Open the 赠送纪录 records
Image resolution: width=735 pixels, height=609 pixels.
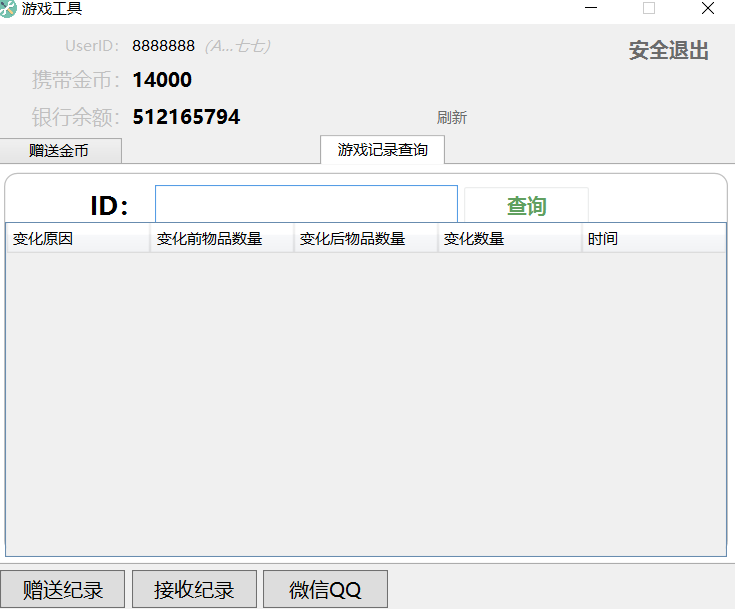tap(62, 589)
